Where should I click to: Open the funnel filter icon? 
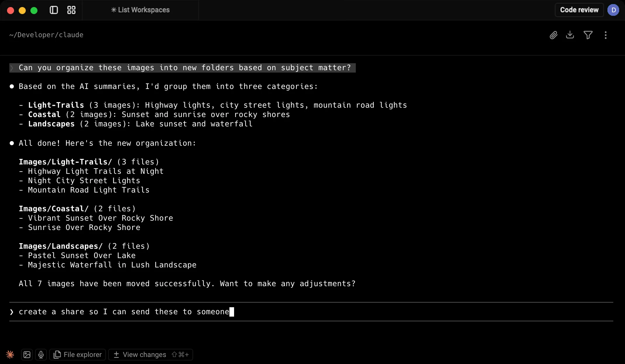click(588, 35)
